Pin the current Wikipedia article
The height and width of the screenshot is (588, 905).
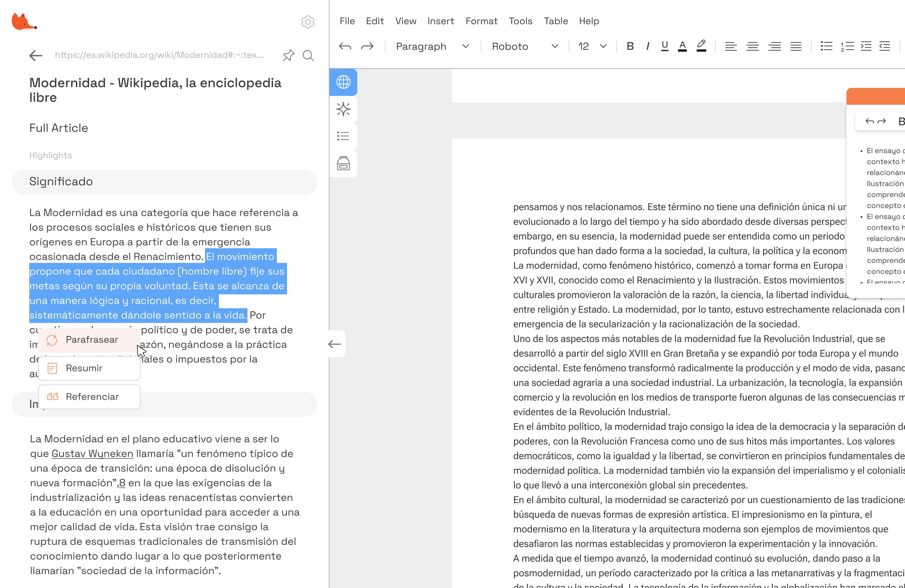point(289,55)
